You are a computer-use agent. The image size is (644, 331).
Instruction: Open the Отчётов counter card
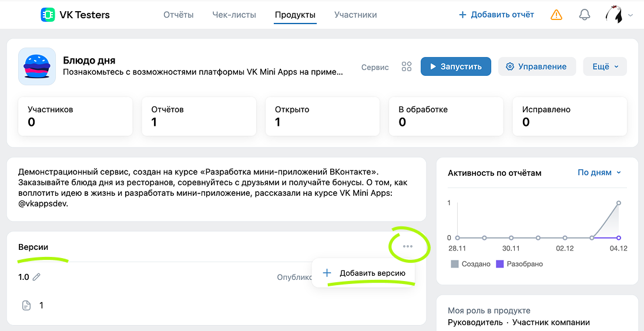click(199, 116)
